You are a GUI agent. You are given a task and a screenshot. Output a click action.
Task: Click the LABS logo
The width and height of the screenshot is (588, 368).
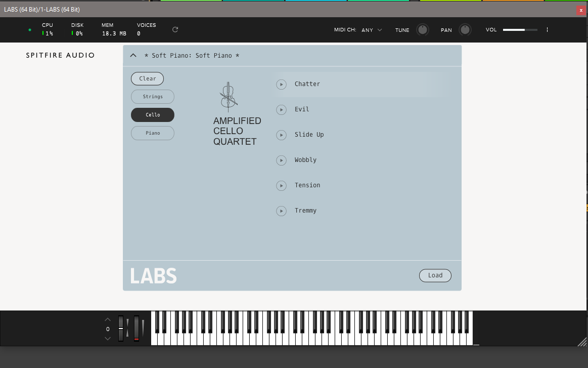coord(153,276)
